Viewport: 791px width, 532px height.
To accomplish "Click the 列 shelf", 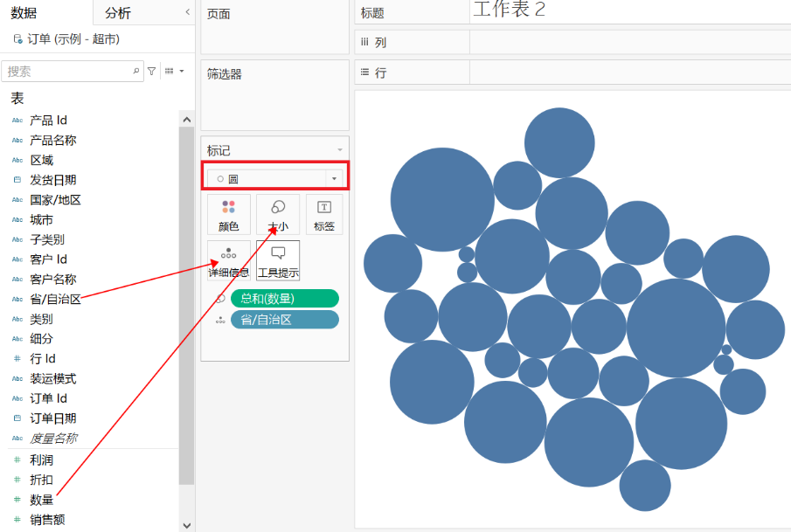I will click(572, 42).
